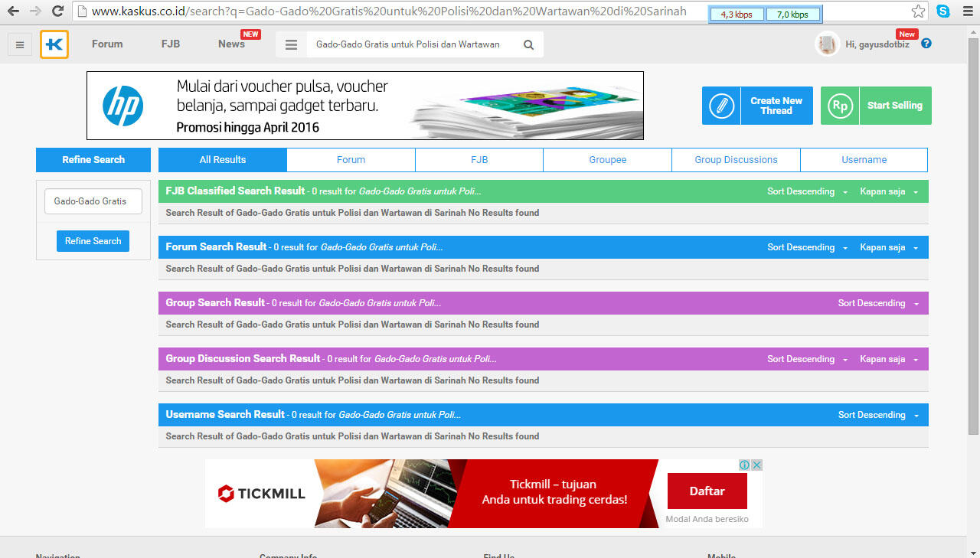The height and width of the screenshot is (558, 980).
Task: Open the HP promo banner ad
Action: tap(365, 106)
